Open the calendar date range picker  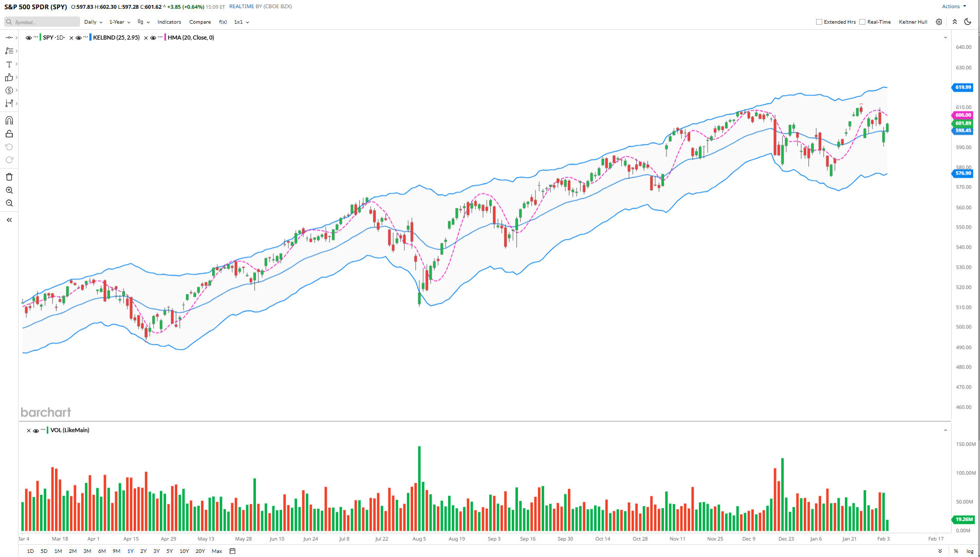pos(232,551)
